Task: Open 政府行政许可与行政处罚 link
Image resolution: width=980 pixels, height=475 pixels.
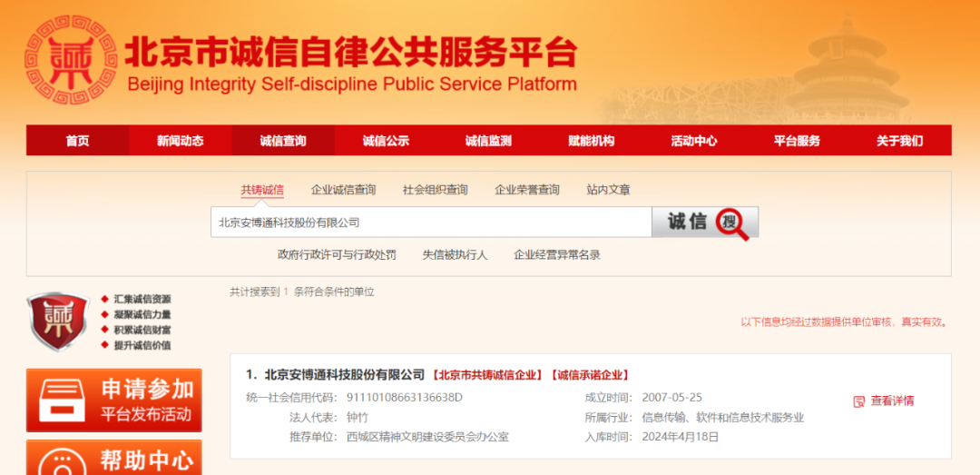Action: [x=337, y=254]
